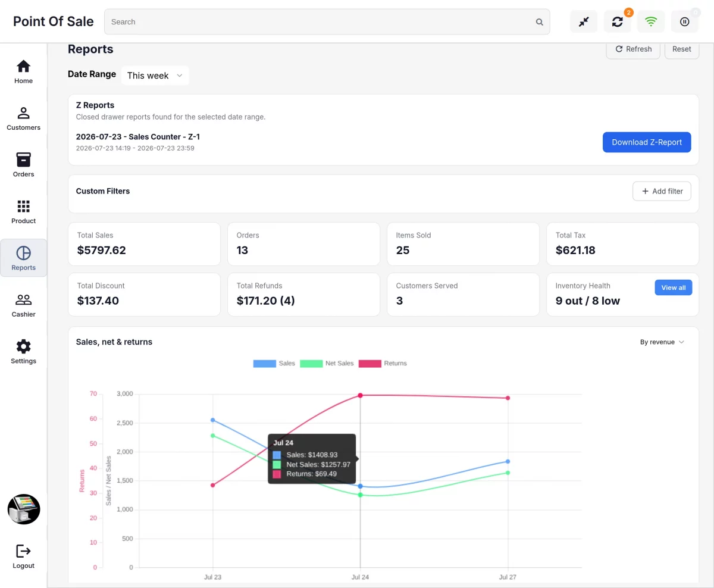
Task: Expand the This week date range dropdown
Action: 155,76
